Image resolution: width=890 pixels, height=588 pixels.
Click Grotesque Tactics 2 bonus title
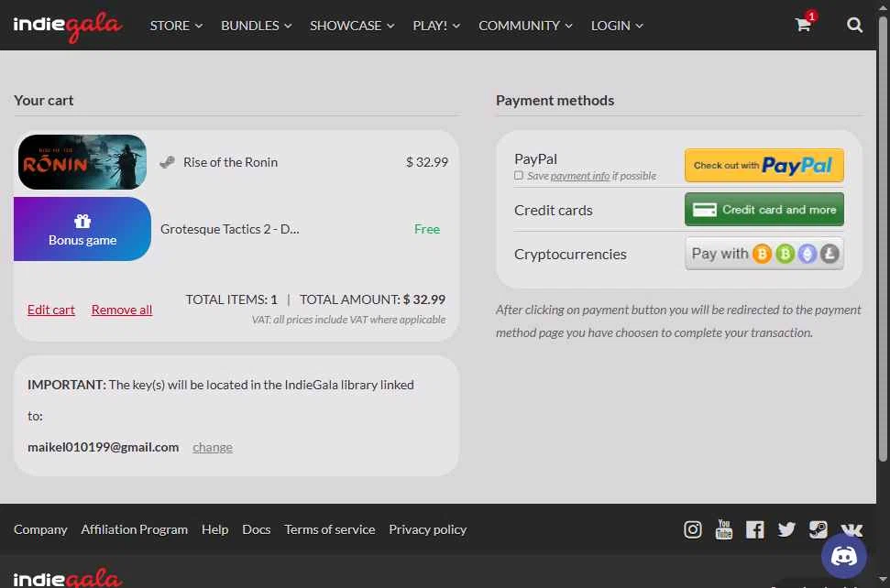(229, 229)
